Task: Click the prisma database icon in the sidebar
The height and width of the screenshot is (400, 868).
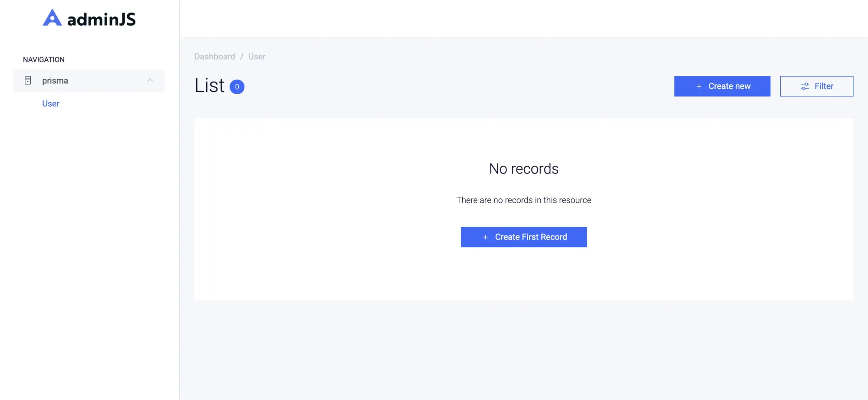Action: pos(28,80)
